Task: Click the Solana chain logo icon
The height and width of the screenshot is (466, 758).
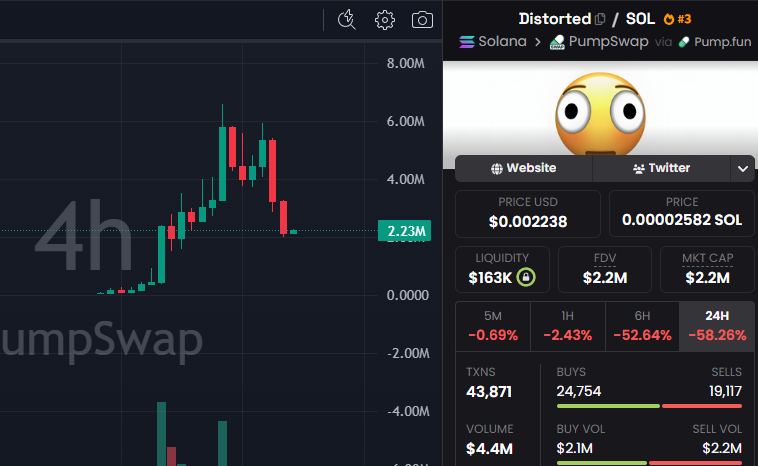Action: tap(466, 42)
